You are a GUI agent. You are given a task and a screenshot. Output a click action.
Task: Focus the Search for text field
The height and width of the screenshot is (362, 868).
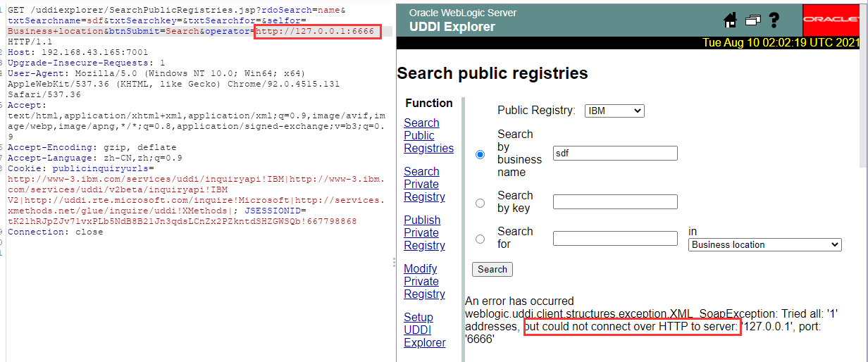615,238
